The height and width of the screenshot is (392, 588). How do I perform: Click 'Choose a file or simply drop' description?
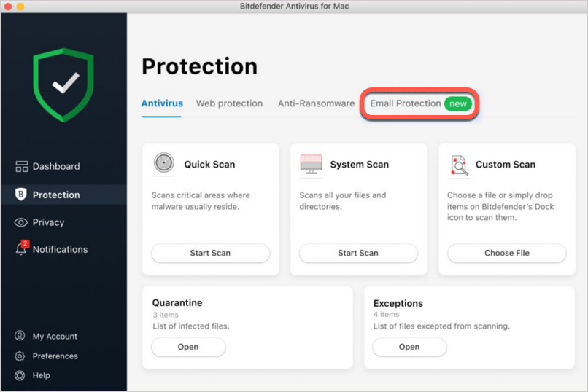pos(500,206)
